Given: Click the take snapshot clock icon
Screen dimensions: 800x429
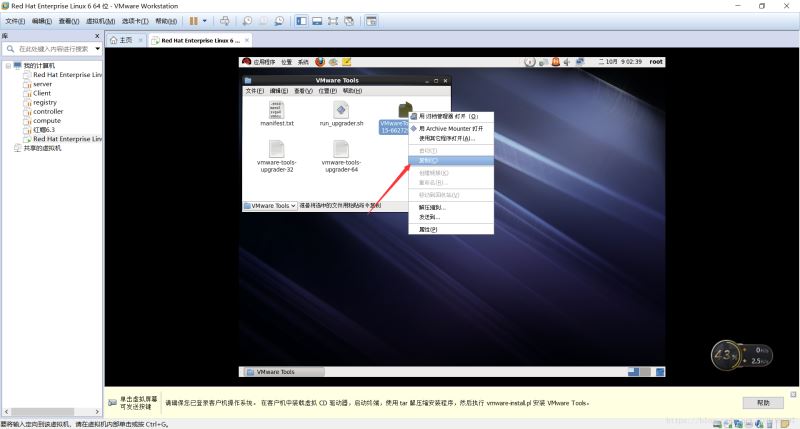Looking at the screenshot, I should pyautogui.click(x=247, y=21).
